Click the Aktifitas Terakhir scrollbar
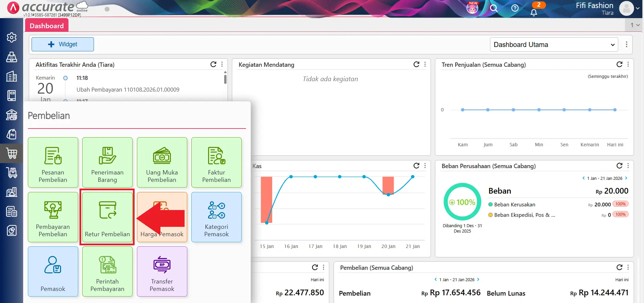This screenshot has width=644, height=303. tap(225, 79)
